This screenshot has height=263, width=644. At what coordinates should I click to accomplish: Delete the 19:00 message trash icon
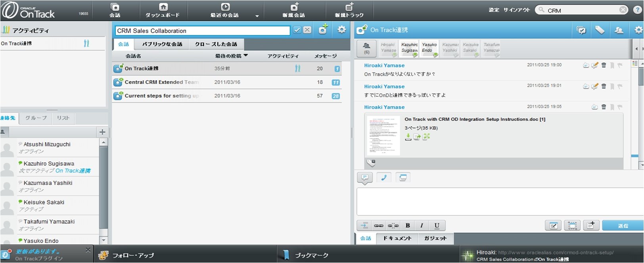tap(604, 65)
